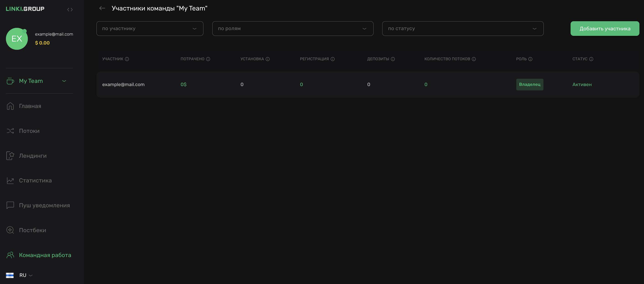644x284 pixels.
Task: Click the info icon beside СТАТУС header
Action: click(591, 59)
